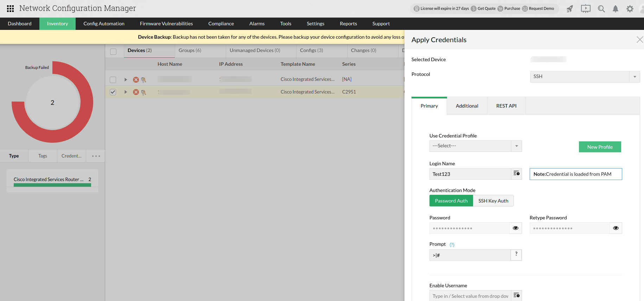Viewport: 644px width, 301px height.
Task: Select the Groups (6) tab
Action: (200, 51)
